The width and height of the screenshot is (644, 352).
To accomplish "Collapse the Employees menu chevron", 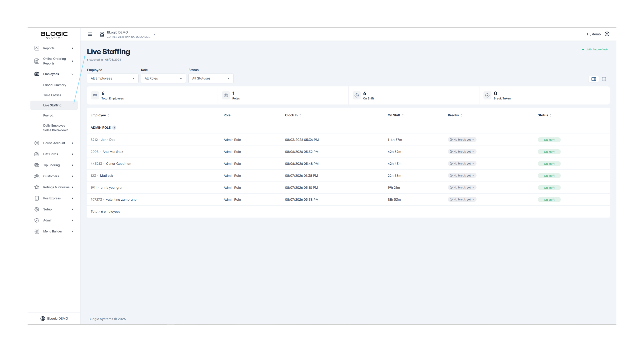I will point(72,74).
